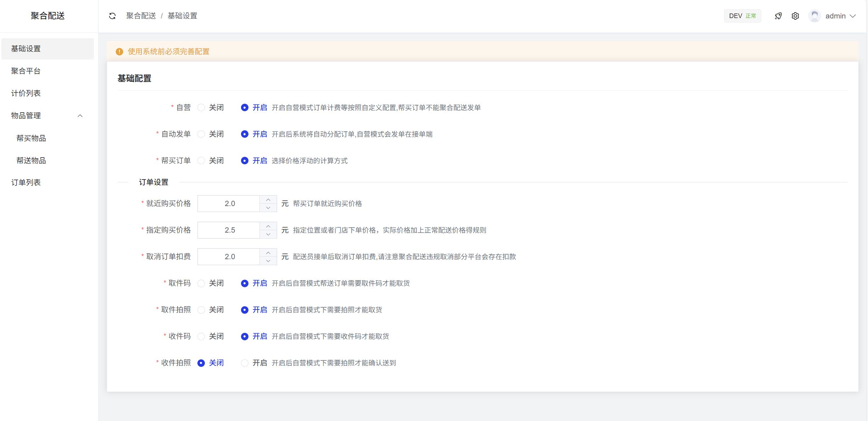点击顶部火箭图标
The width and height of the screenshot is (868, 421).
pos(778,16)
